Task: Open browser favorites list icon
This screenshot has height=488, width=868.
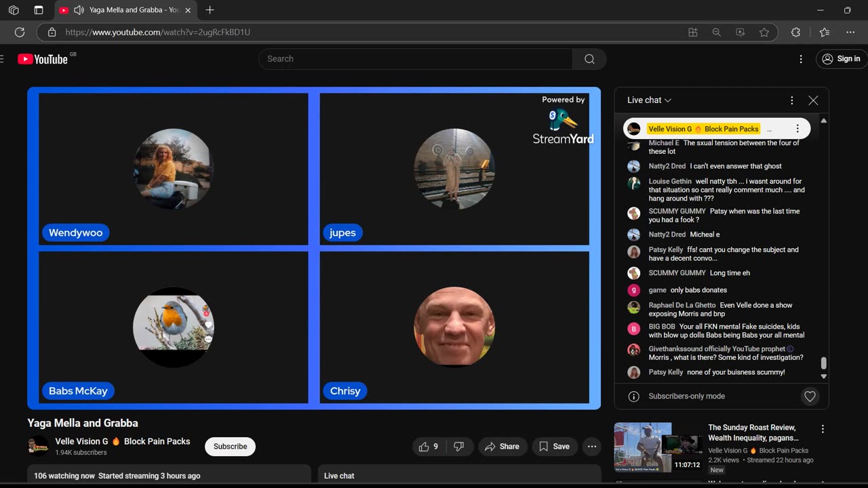Action: (x=825, y=32)
